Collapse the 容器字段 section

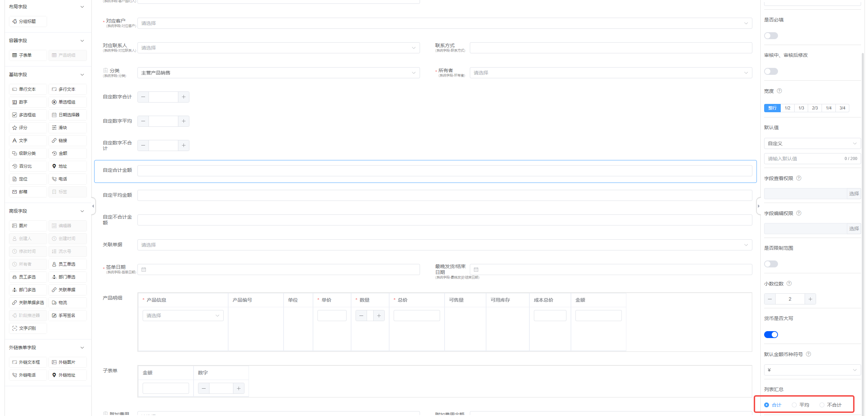coord(82,41)
